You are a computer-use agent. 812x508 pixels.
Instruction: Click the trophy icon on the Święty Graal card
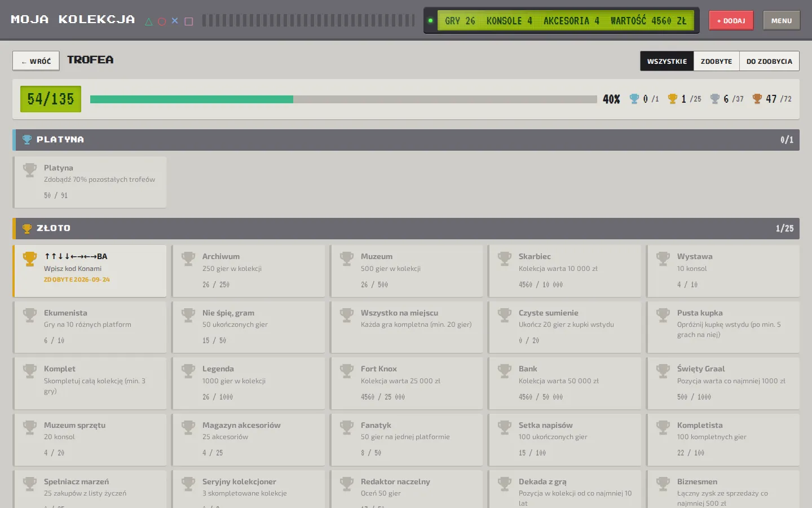pos(663,371)
